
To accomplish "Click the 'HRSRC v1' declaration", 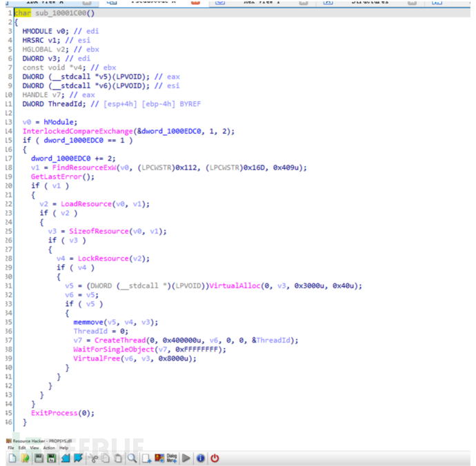I will 41,41.
